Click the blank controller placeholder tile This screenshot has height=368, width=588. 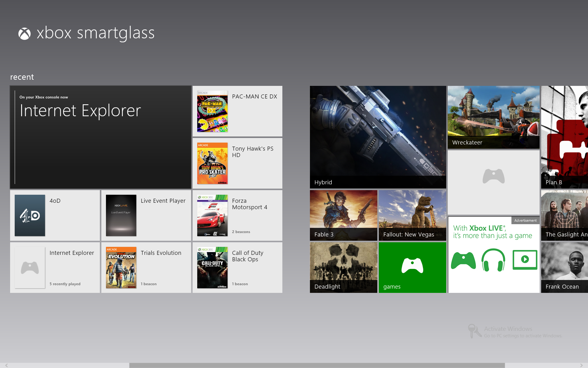[493, 182]
